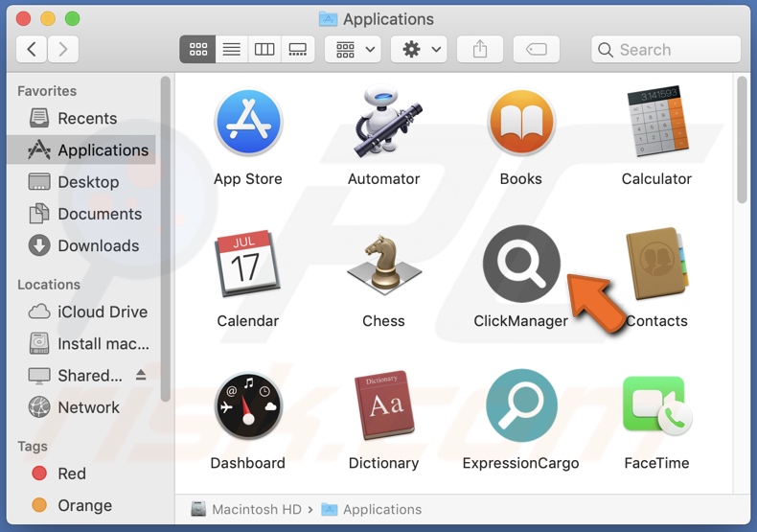Image resolution: width=757 pixels, height=532 pixels.
Task: Click the Search field
Action: tap(666, 49)
